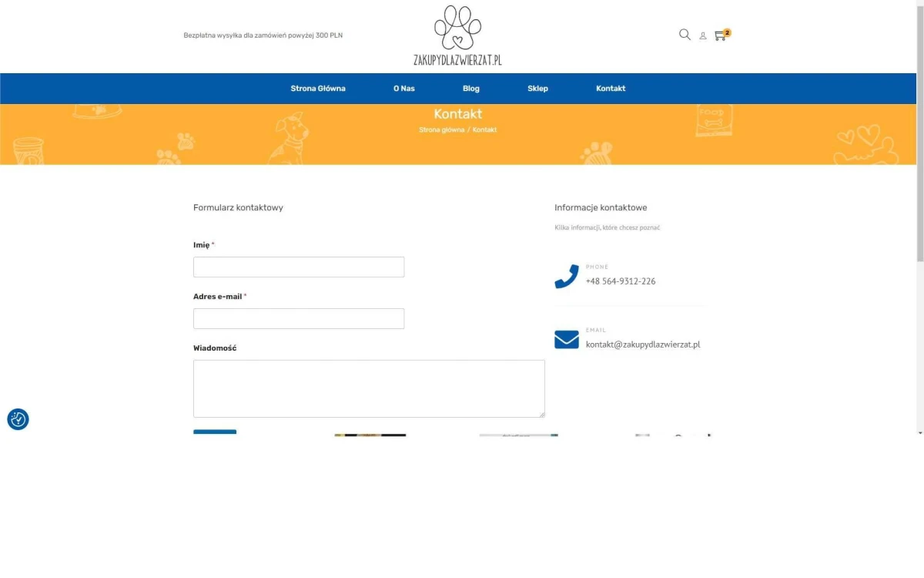Click the phone number +48 564-9312-226
The height and width of the screenshot is (578, 924).
[621, 281]
